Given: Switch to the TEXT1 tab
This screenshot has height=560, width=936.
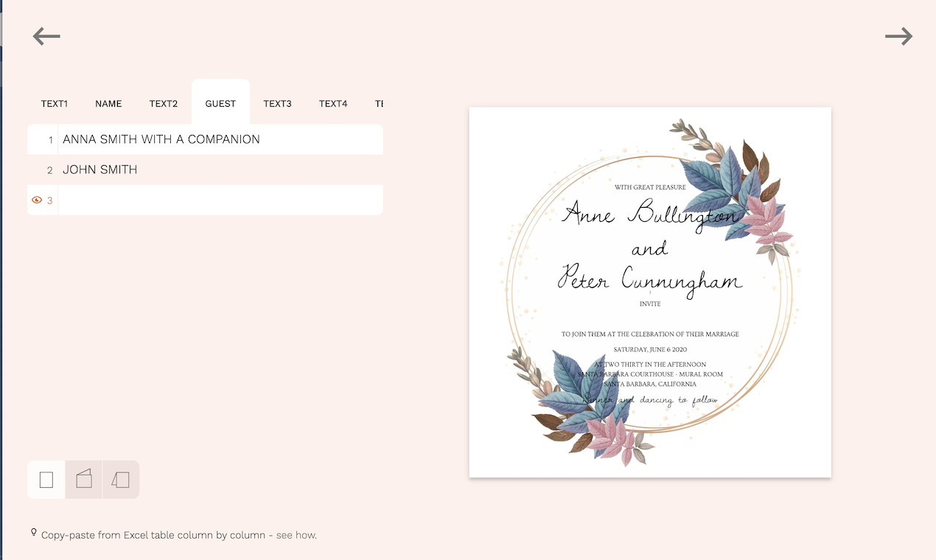Looking at the screenshot, I should pos(55,103).
